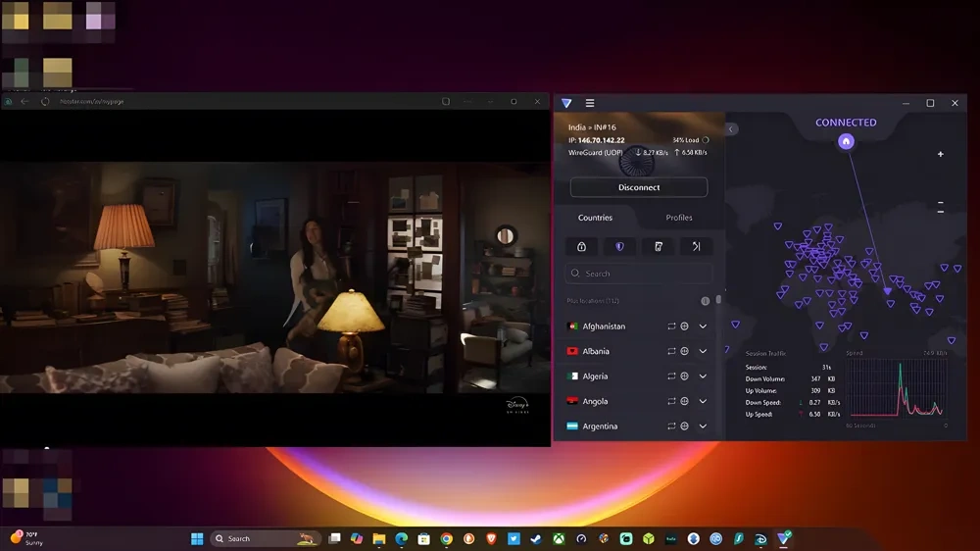Open the weather widget showing Sunny
980x551 pixels.
click(x=28, y=538)
